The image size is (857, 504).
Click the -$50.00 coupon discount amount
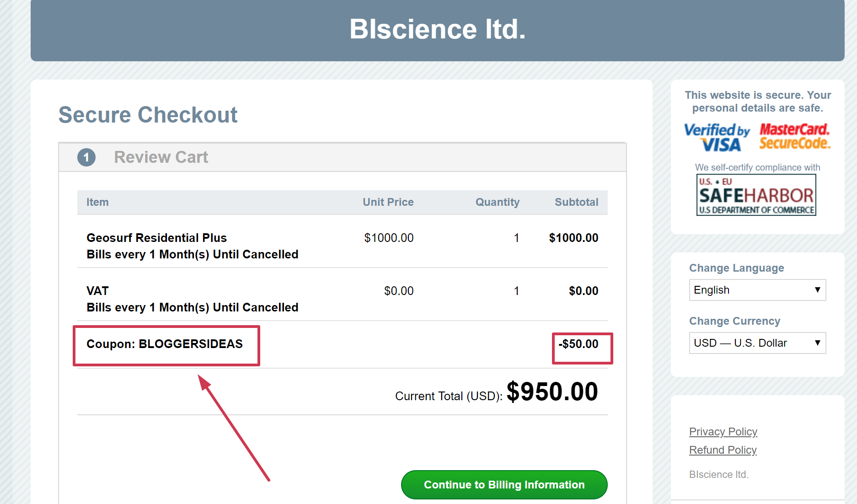pos(578,344)
